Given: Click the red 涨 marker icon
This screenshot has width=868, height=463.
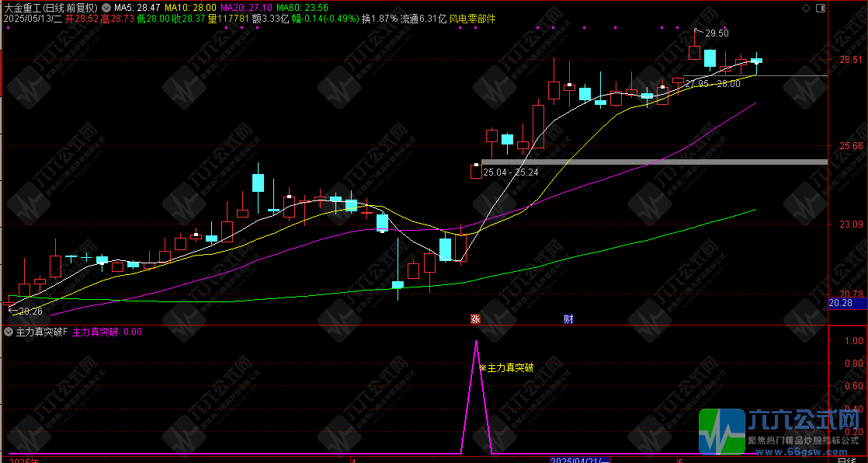Looking at the screenshot, I should point(475,319).
